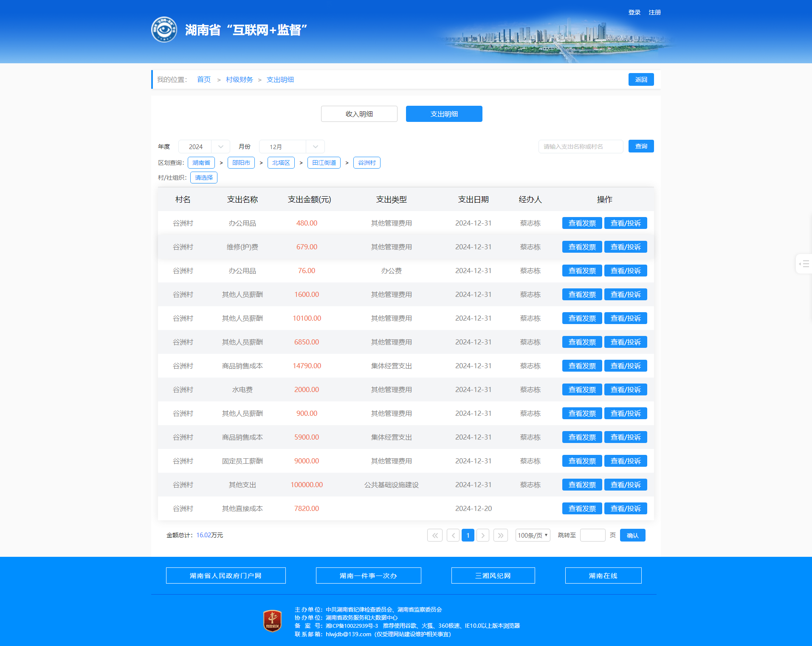Open 查看/投诉 for 14790.00 商品销售成本 row
812x646 pixels.
(626, 366)
